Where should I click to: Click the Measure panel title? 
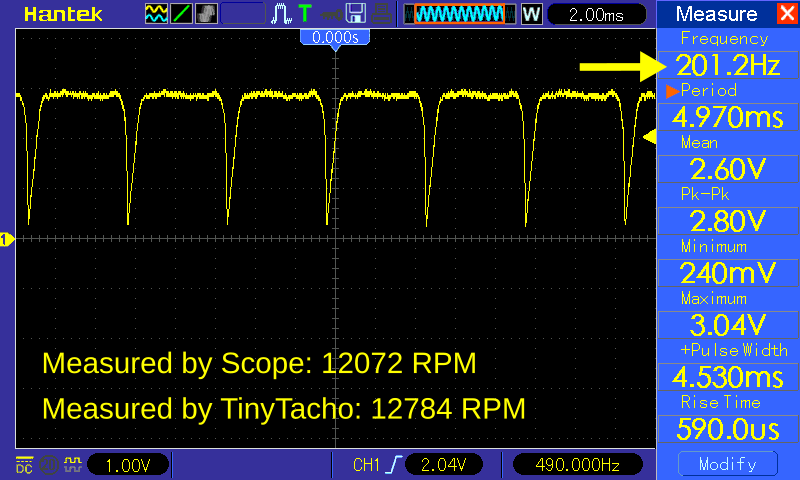716,14
